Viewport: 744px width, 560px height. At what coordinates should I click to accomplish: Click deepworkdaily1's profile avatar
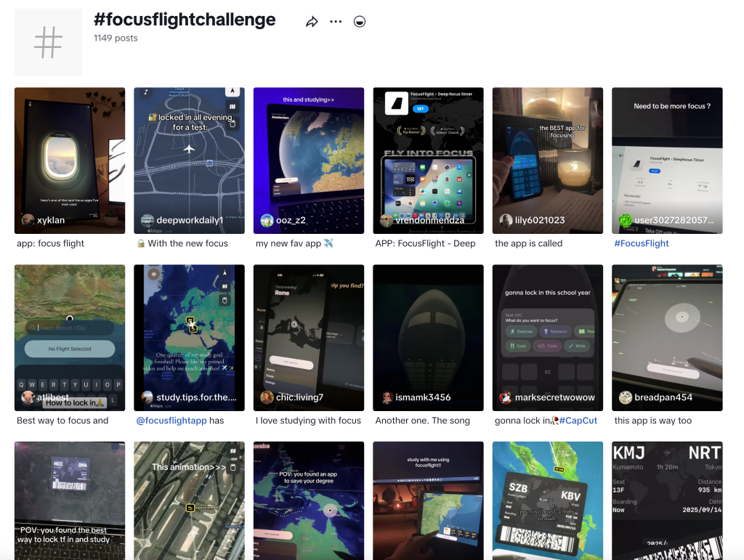coord(147,220)
